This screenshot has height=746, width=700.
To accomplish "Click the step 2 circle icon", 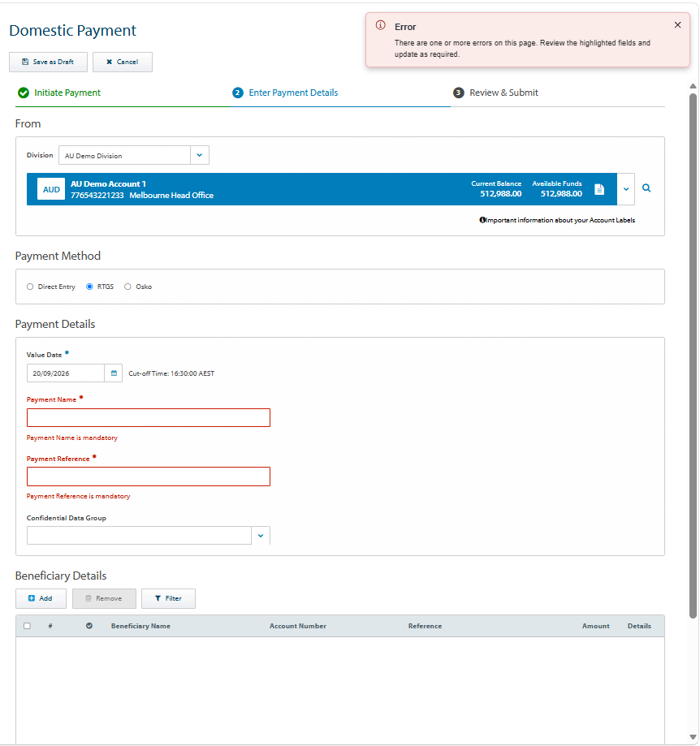I will tap(238, 93).
